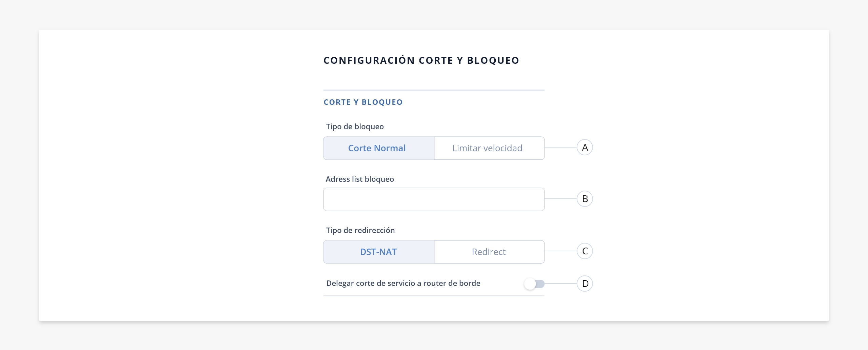The height and width of the screenshot is (350, 868).
Task: Select DST-NAT as redirection type
Action: (x=379, y=252)
